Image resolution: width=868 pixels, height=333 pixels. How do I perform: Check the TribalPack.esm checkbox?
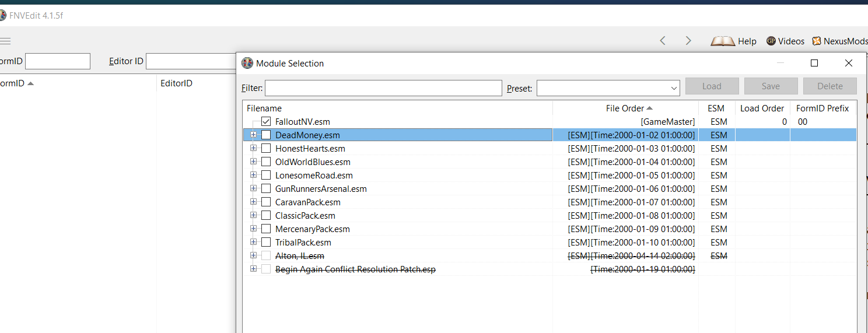[266, 242]
